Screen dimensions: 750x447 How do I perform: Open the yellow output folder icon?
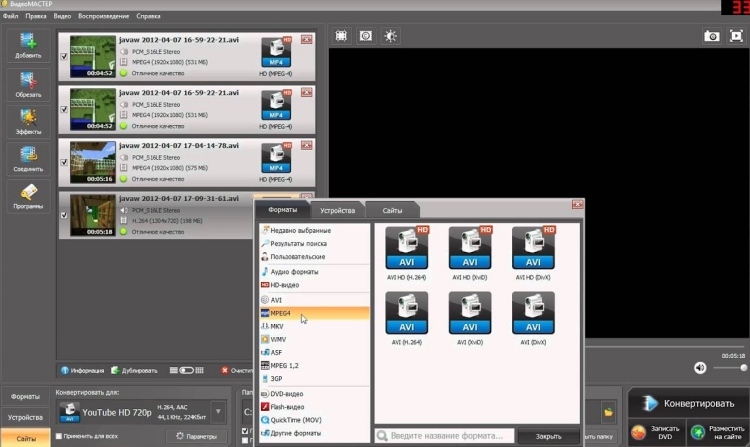click(x=608, y=412)
